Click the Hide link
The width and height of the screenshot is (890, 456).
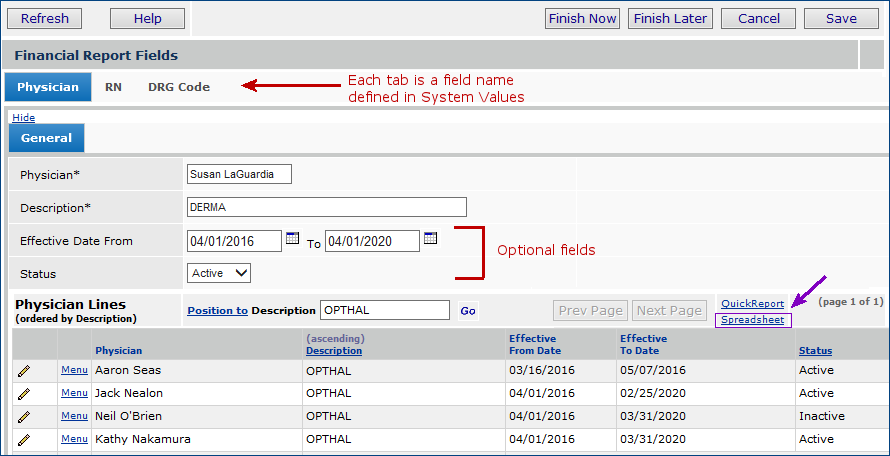tap(23, 117)
